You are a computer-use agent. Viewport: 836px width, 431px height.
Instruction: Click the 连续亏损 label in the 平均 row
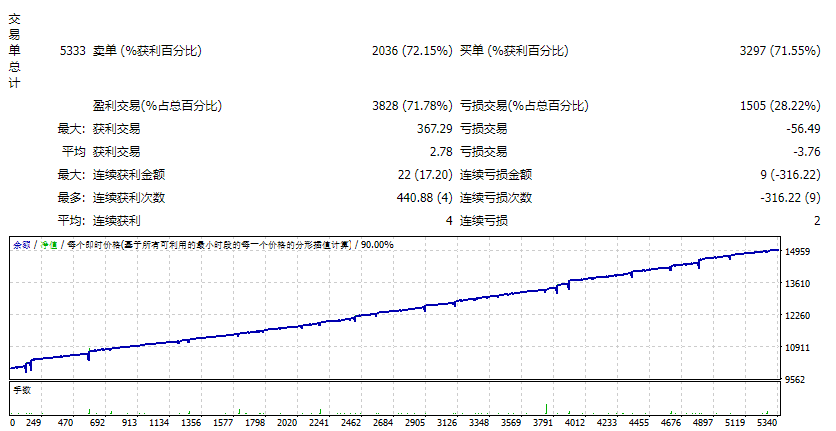484,220
